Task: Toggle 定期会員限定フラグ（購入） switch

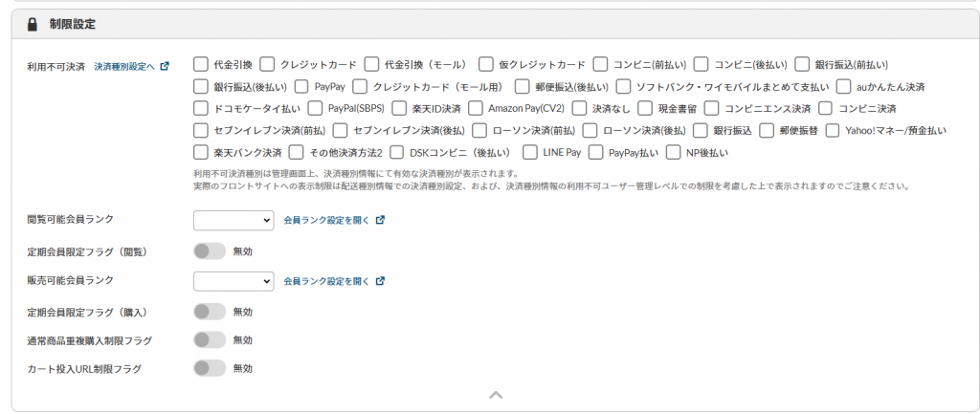Action: (210, 312)
